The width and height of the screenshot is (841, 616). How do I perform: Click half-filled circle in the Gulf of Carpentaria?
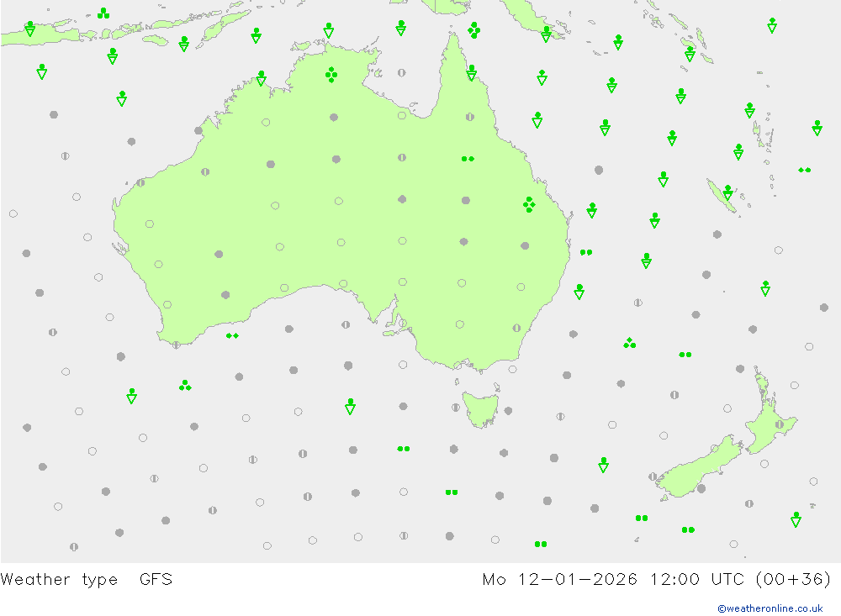[402, 72]
